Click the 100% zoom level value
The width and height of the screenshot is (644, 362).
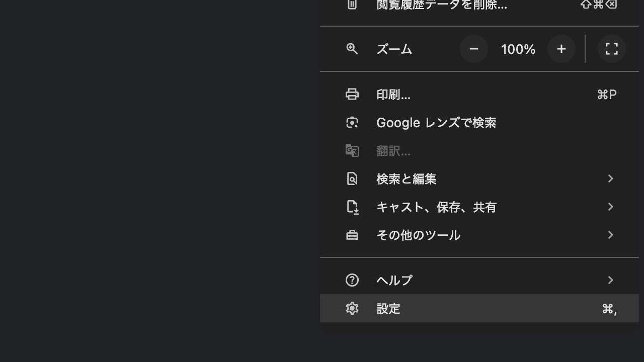tap(518, 49)
